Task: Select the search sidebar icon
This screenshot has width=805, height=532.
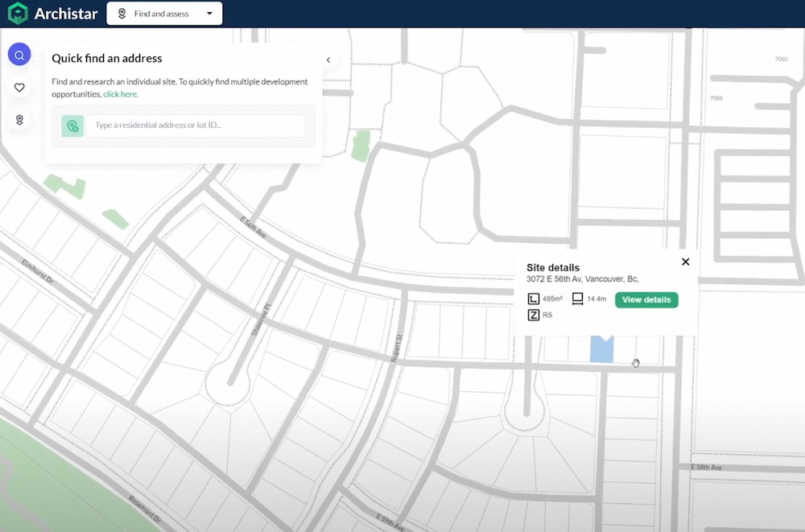Action: coord(19,55)
